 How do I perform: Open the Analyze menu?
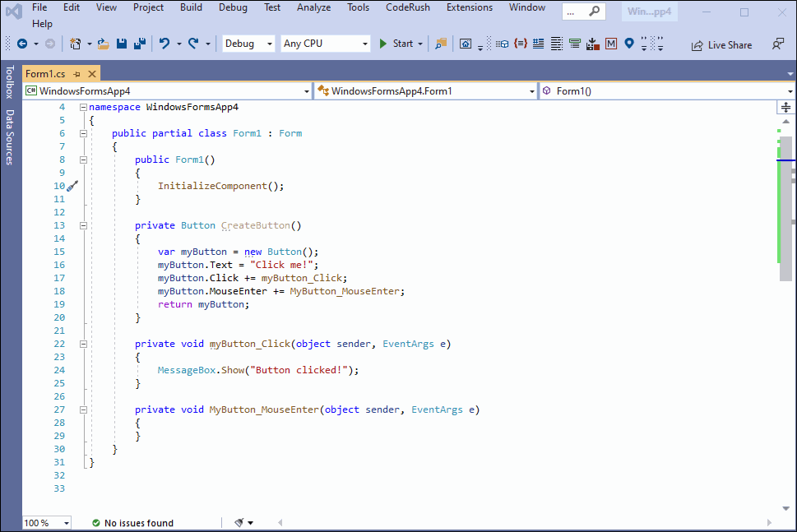[x=313, y=7]
